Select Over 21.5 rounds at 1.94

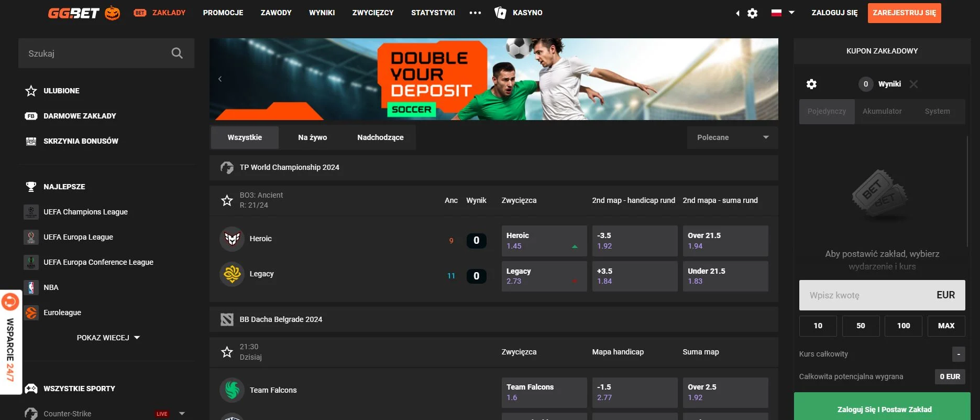click(725, 241)
